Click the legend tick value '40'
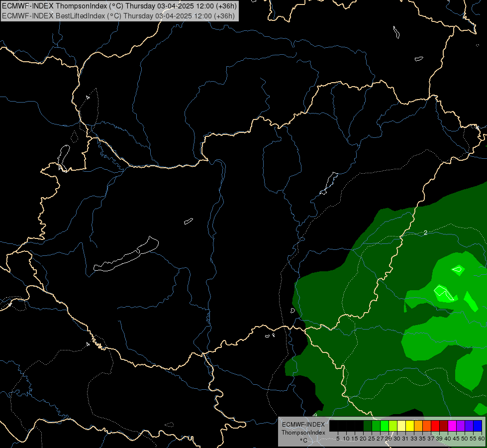This screenshot has width=487, height=448. [448, 439]
